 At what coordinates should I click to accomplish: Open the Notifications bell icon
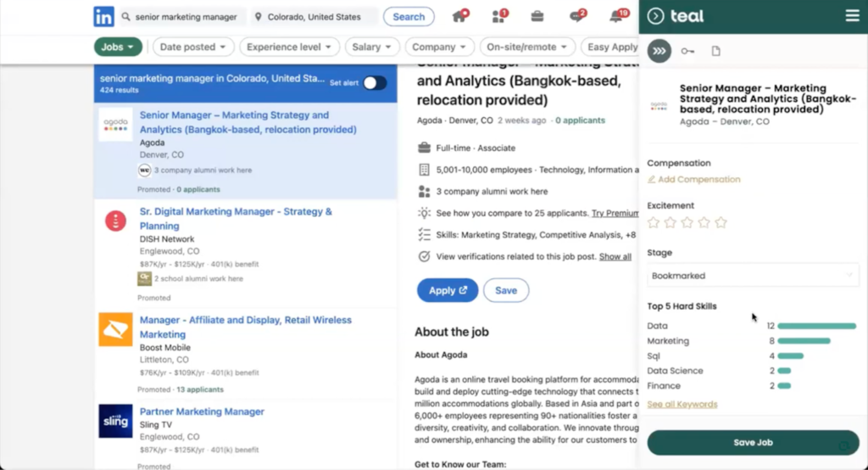coord(617,16)
